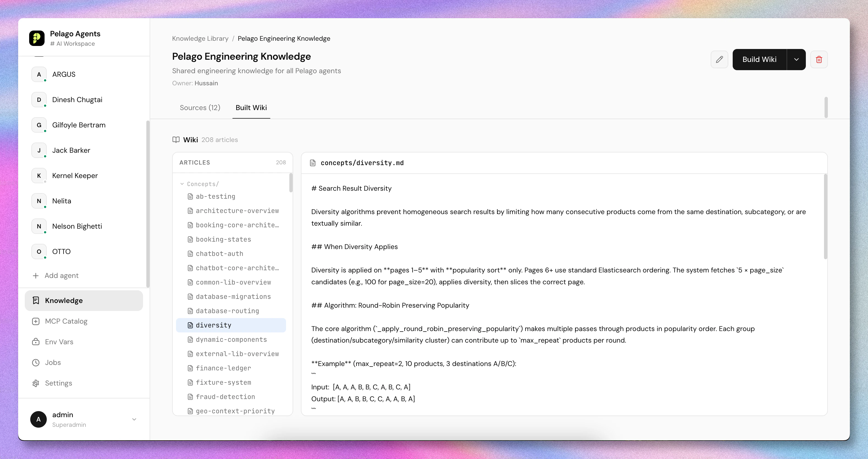This screenshot has height=459, width=868.
Task: Click the '## When Diversity Applies' heading
Action: click(354, 247)
